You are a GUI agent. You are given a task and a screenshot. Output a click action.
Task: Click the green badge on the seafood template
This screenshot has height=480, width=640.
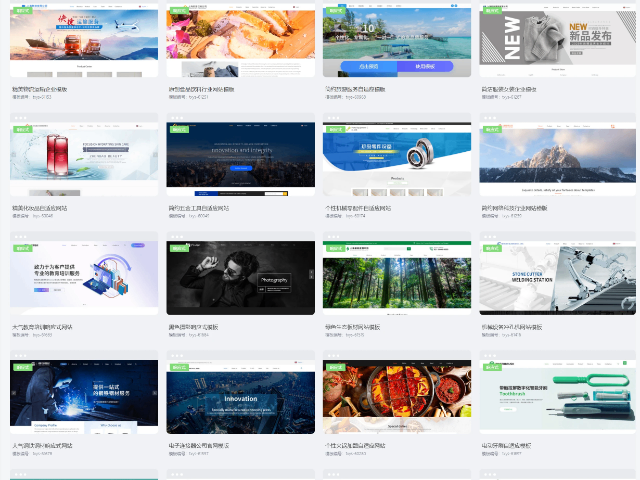click(178, 11)
